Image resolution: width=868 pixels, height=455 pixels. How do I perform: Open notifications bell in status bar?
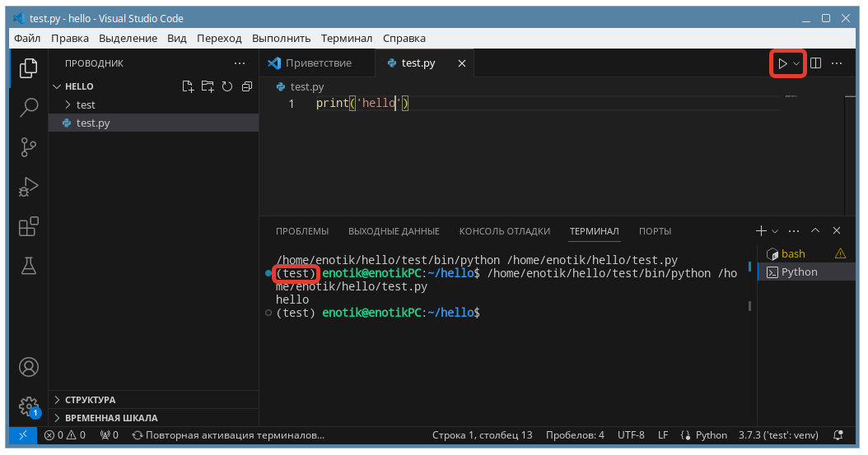click(838, 435)
